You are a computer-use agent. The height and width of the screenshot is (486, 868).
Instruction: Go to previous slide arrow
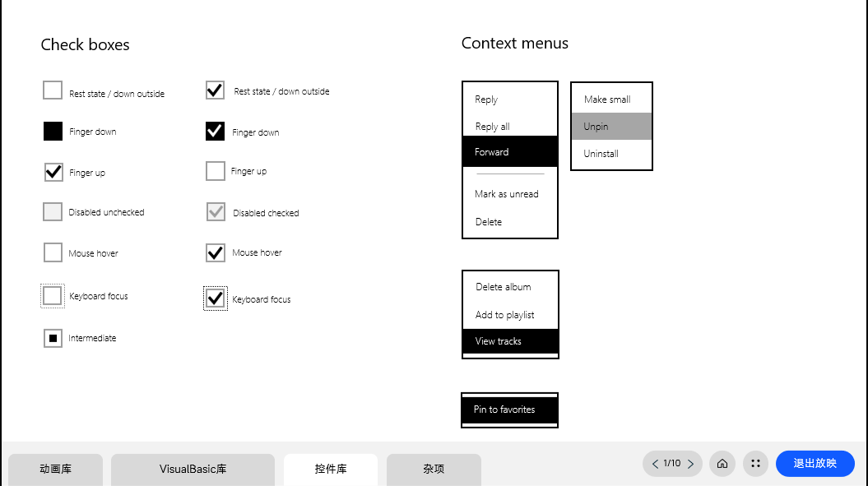[655, 464]
